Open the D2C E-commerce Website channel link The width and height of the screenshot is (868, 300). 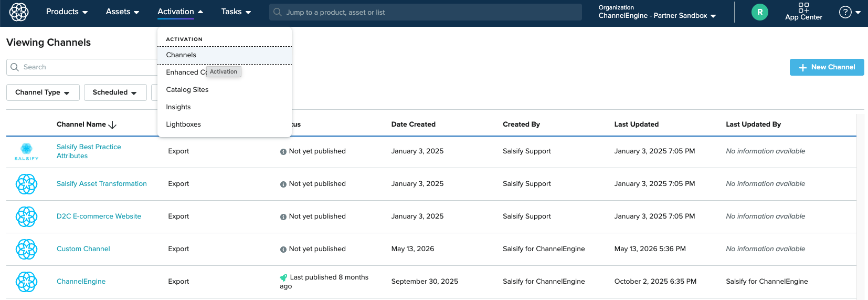[x=99, y=216]
